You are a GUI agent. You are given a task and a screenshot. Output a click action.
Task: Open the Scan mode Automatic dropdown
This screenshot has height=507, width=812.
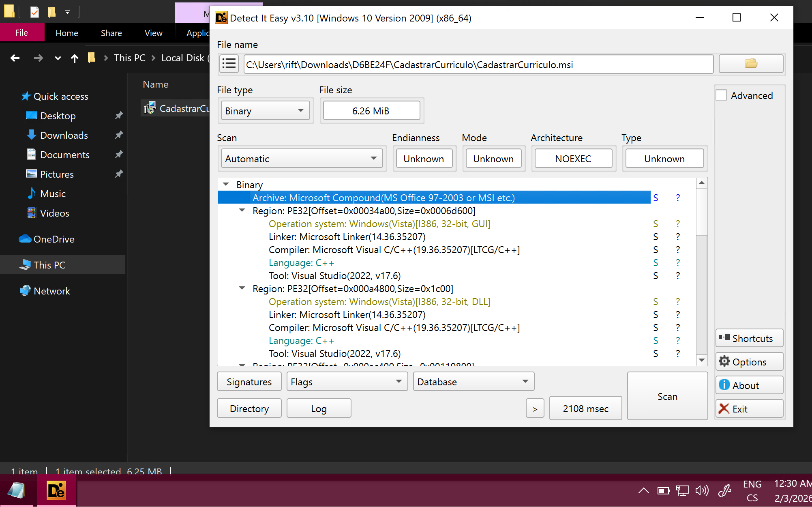(x=302, y=159)
